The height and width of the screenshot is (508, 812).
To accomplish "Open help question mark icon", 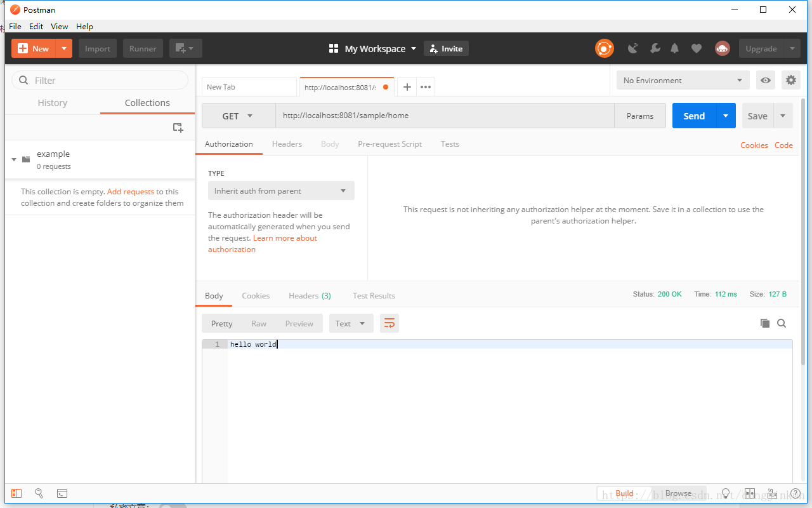I will tap(794, 493).
